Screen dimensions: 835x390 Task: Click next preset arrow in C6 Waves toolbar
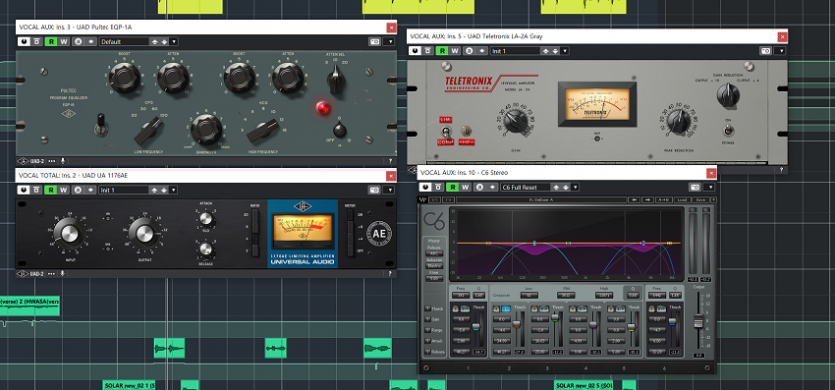tap(648, 200)
